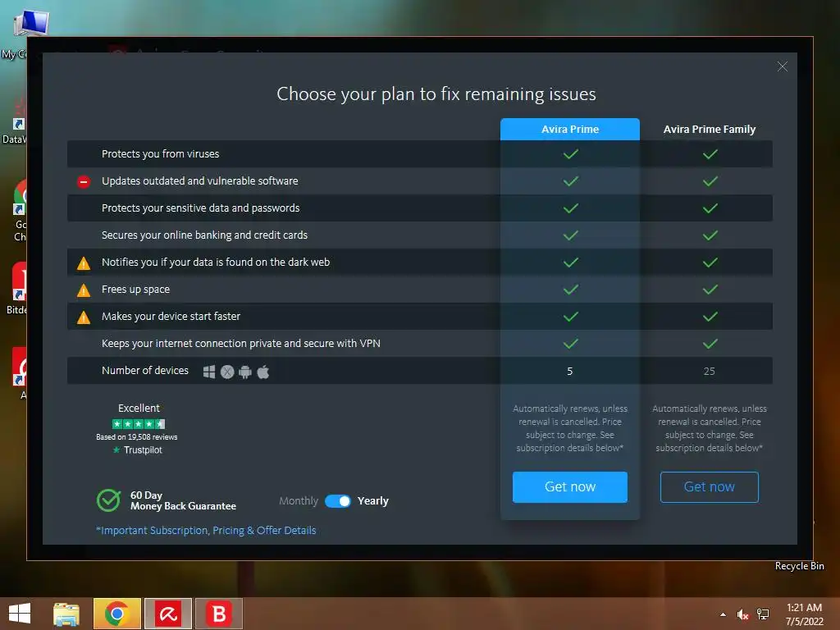840x630 pixels.
Task: Click the green 60 Day guarantee checkmark badge
Action: [x=109, y=500]
